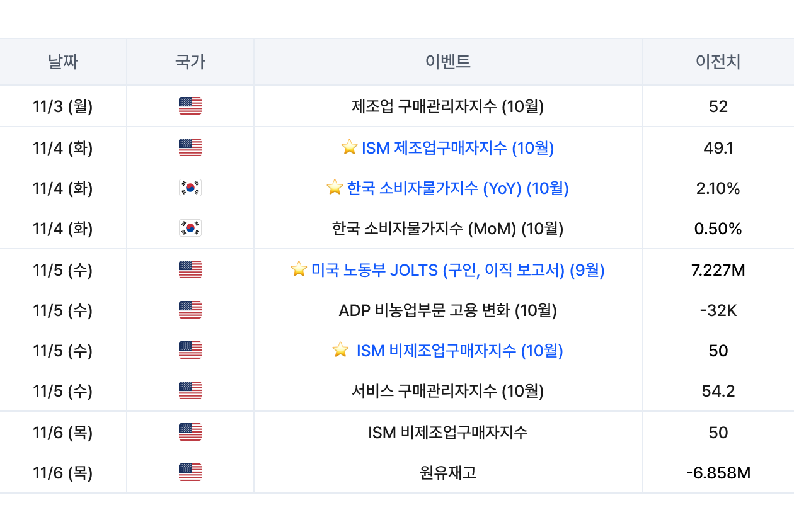The width and height of the screenshot is (794, 532).
Task: Click the US flag in the 원유재고 row
Action: point(190,473)
